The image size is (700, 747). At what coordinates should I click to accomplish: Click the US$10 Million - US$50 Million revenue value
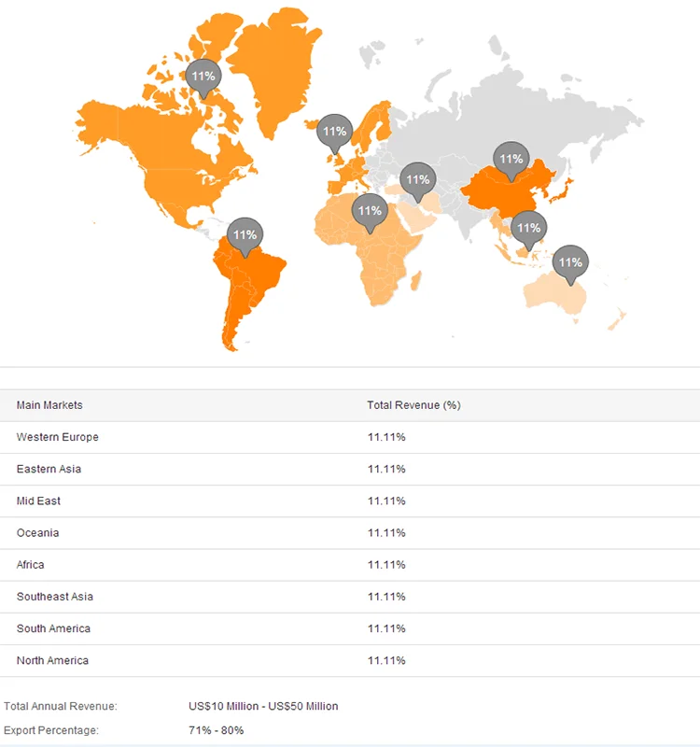click(x=263, y=706)
